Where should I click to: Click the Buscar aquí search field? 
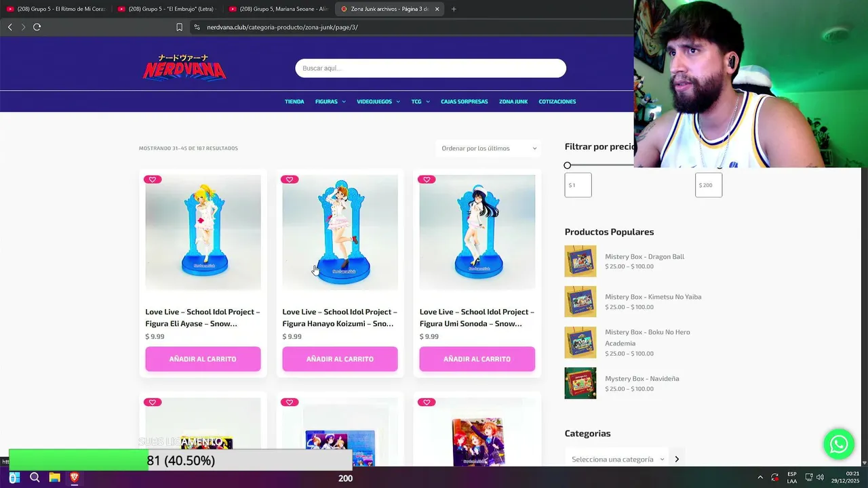point(431,68)
